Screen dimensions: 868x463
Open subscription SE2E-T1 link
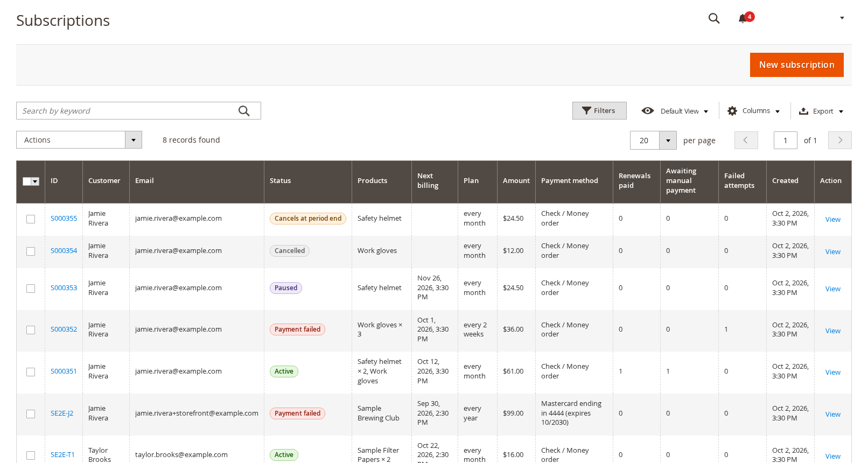pos(62,455)
